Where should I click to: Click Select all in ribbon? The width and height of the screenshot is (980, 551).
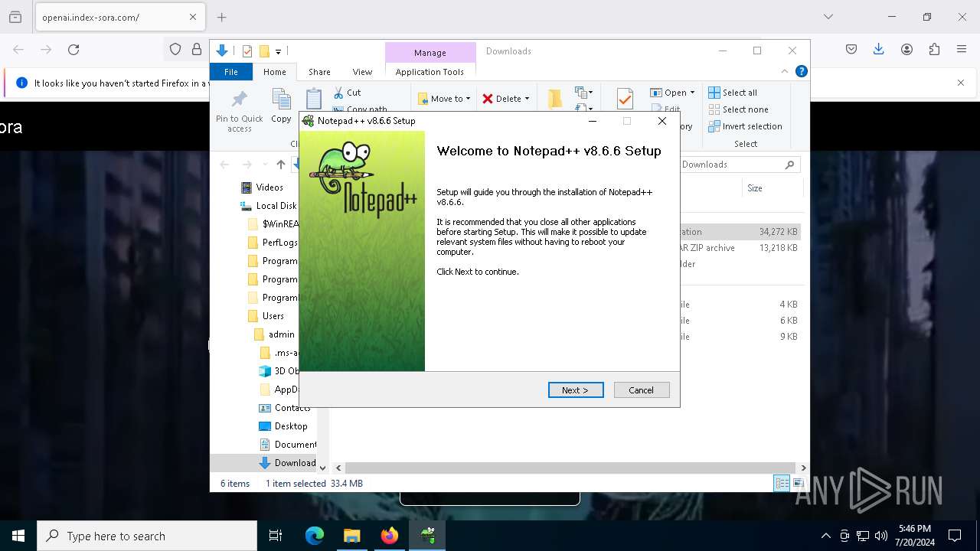733,93
